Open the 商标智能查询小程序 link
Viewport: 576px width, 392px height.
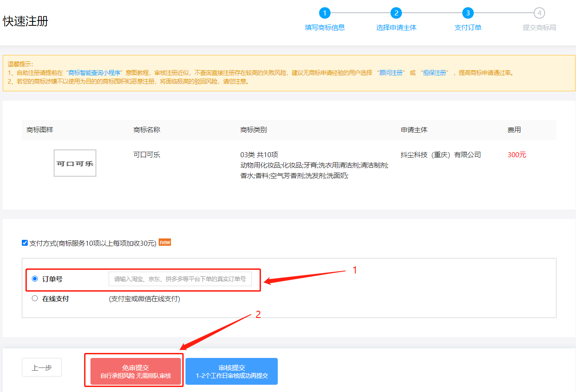tap(94, 73)
